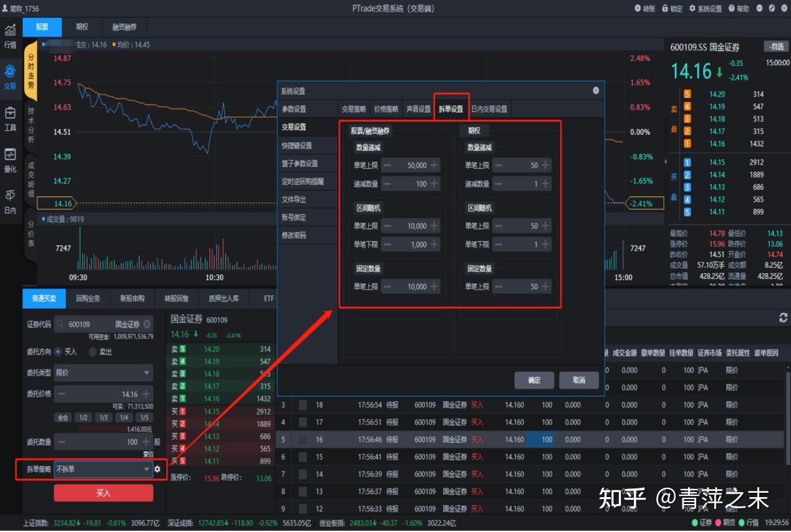Decrease 委托数量 with the minus icon

[x=61, y=442]
